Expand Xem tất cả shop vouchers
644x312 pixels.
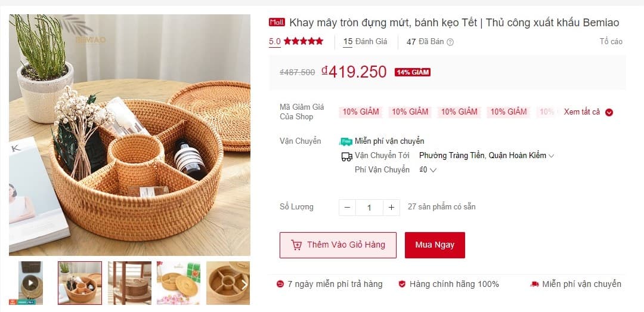coord(589,112)
